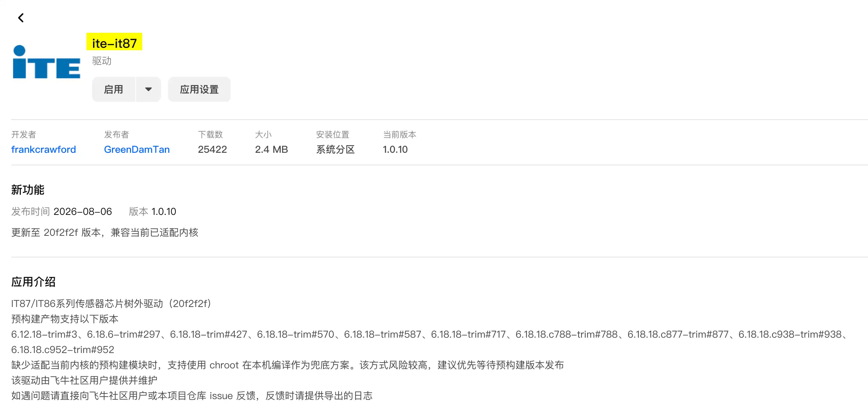Click the 驱动 category label
This screenshot has width=868, height=420.
(102, 61)
